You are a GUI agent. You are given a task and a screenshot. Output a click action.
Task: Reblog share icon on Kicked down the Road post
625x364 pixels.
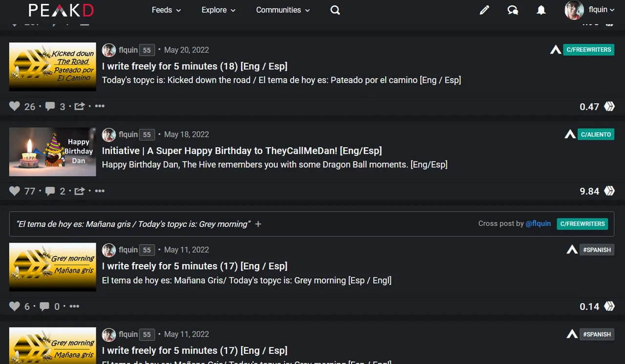(80, 106)
